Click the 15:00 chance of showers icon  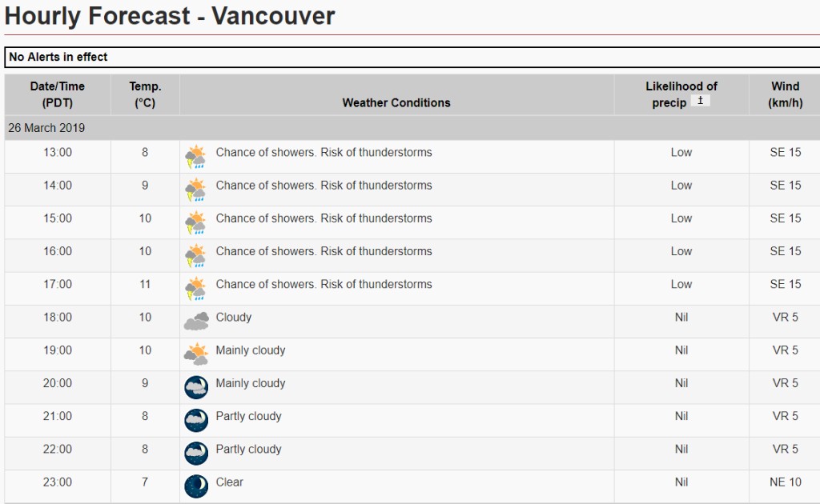tap(195, 222)
